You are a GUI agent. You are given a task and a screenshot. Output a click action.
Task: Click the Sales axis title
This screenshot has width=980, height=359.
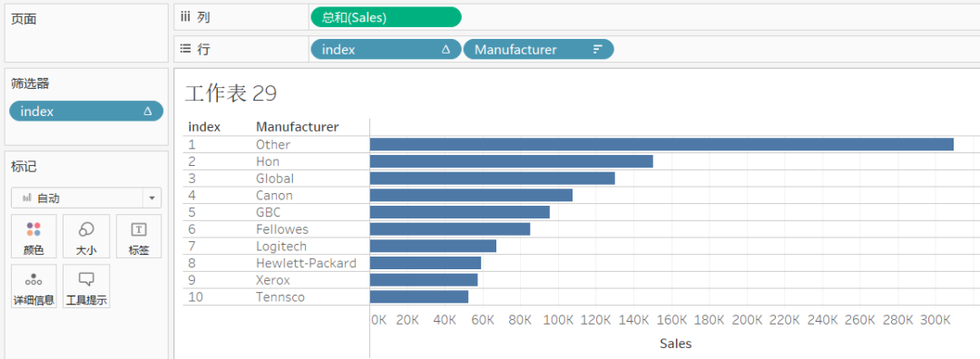tap(676, 344)
